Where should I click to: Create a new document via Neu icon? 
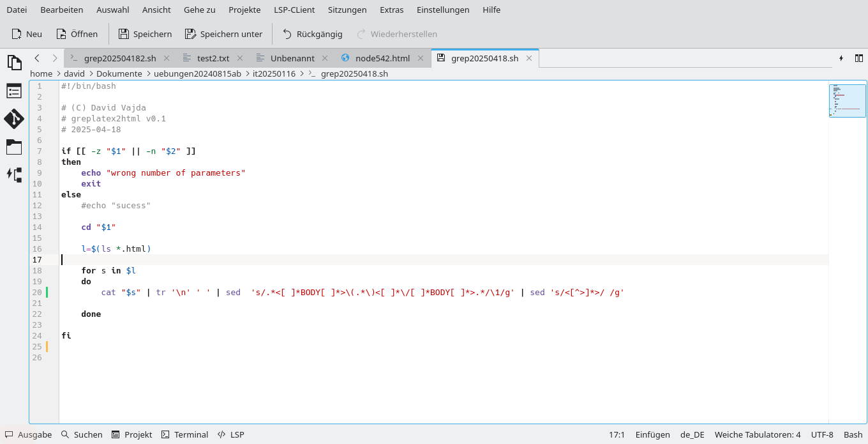point(26,34)
